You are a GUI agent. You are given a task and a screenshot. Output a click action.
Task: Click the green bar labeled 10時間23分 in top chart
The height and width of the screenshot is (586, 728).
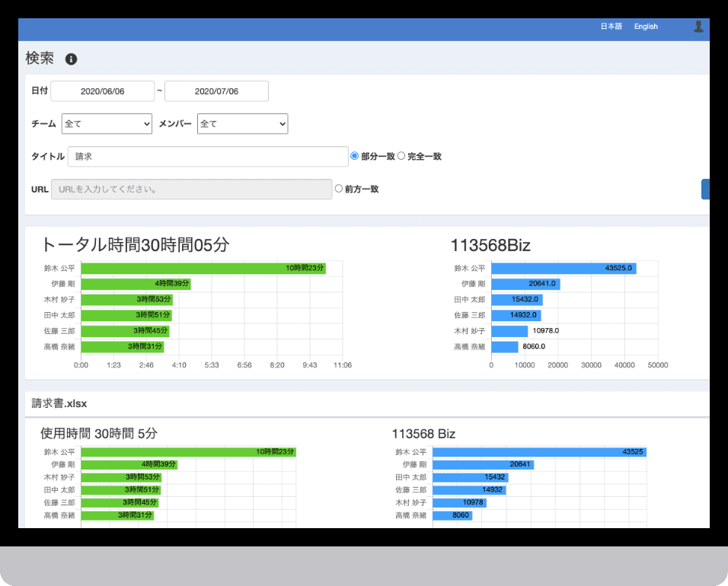tap(203, 268)
